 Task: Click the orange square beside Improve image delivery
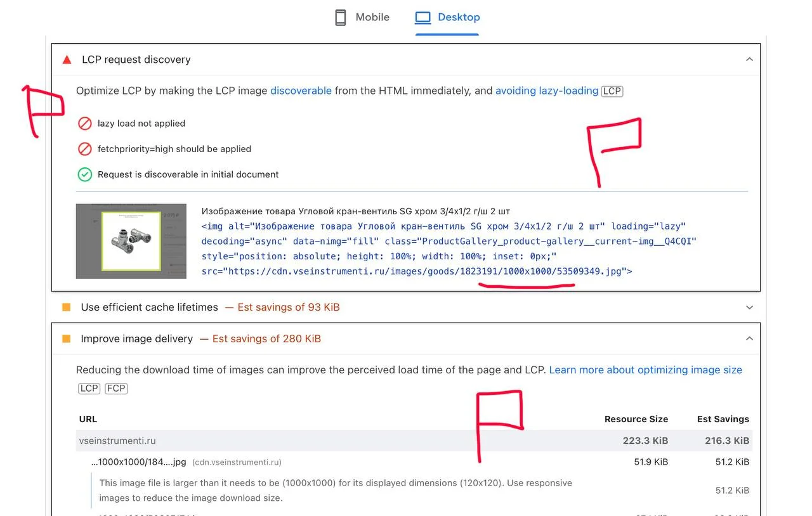pos(66,339)
